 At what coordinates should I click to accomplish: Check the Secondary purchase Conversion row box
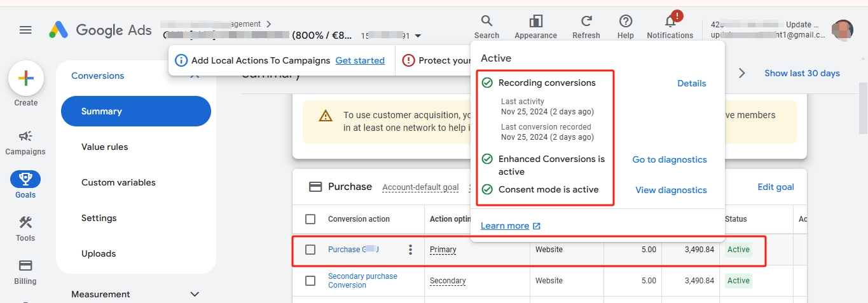point(310,281)
